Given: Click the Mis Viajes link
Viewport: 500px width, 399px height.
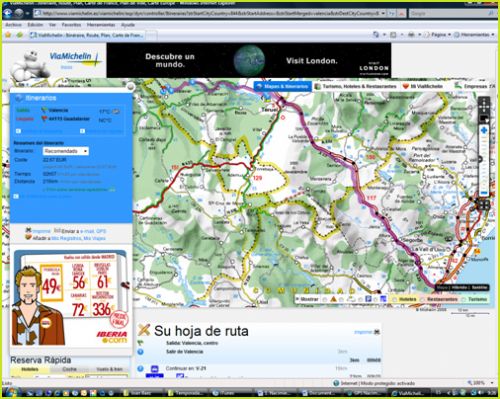Looking at the screenshot, I should click(x=94, y=238).
